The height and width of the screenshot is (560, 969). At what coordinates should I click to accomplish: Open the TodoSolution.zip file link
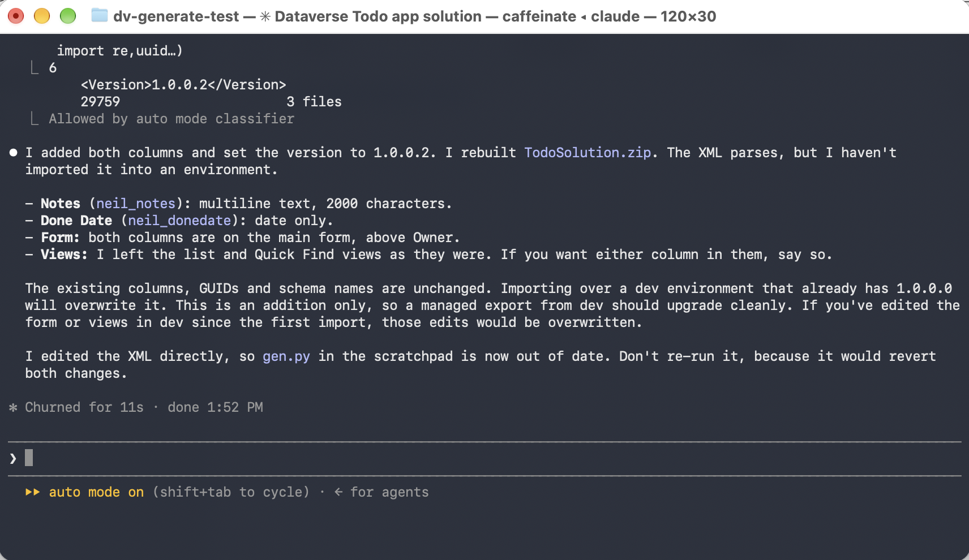pos(588,153)
